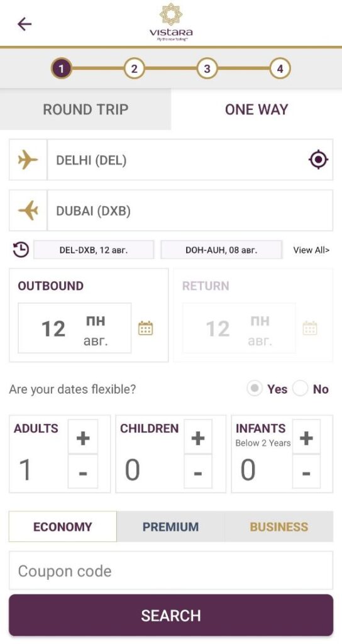Add an infant with plus button

306,436
